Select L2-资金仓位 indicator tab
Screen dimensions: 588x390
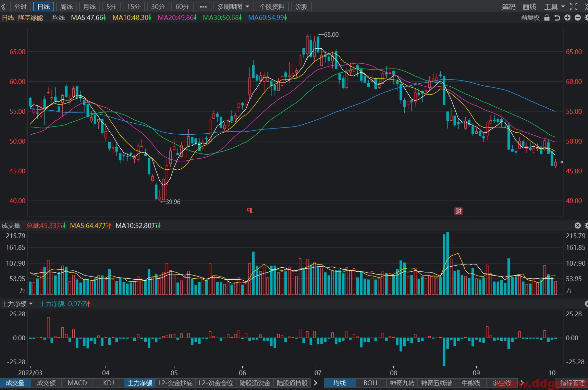(216, 383)
